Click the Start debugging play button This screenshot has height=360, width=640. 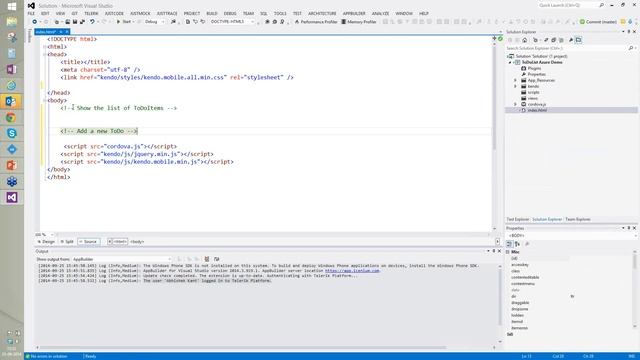tap(118, 22)
